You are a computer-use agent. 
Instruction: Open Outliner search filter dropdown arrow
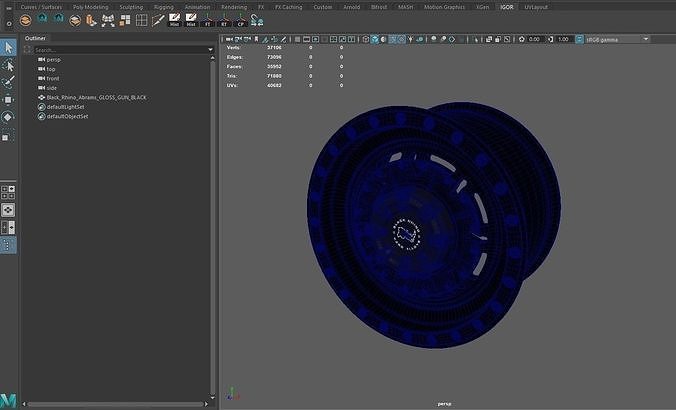[x=210, y=50]
